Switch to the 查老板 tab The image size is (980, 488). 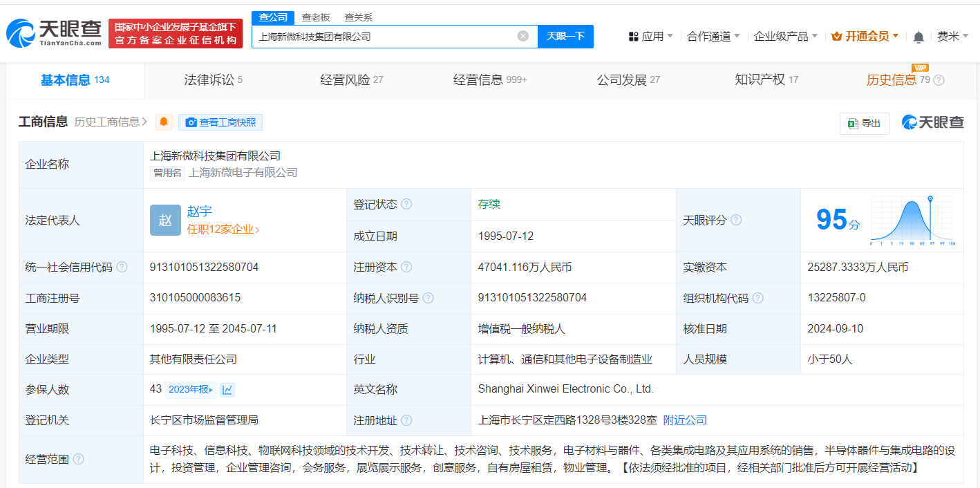(314, 17)
